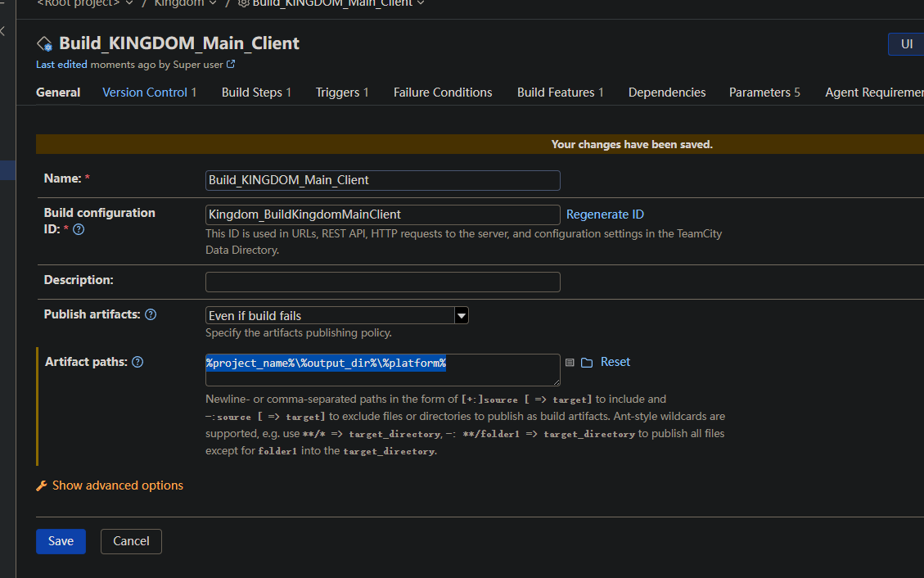Open help icon for Artifact paths
The image size is (924, 578).
[x=137, y=362]
